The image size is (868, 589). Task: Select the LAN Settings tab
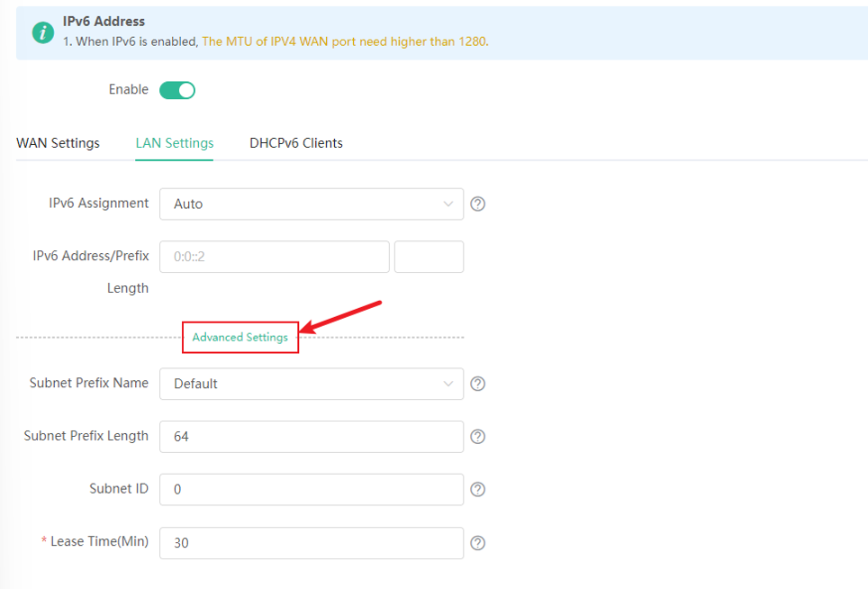tap(175, 143)
